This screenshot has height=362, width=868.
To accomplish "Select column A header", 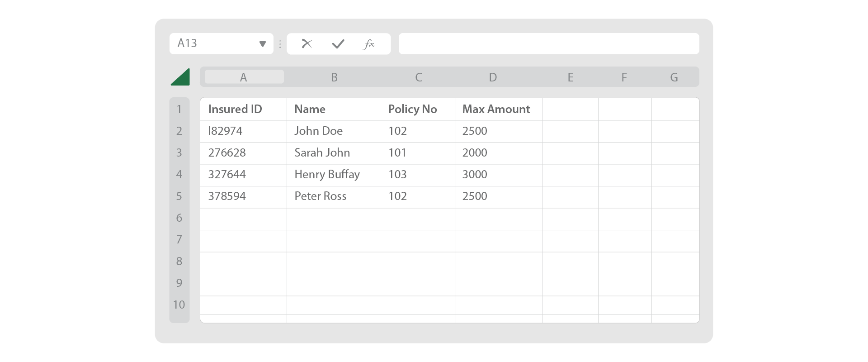I will click(x=244, y=77).
